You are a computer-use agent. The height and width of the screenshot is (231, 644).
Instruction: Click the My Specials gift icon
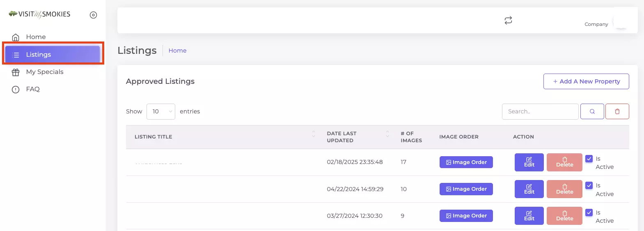click(16, 72)
